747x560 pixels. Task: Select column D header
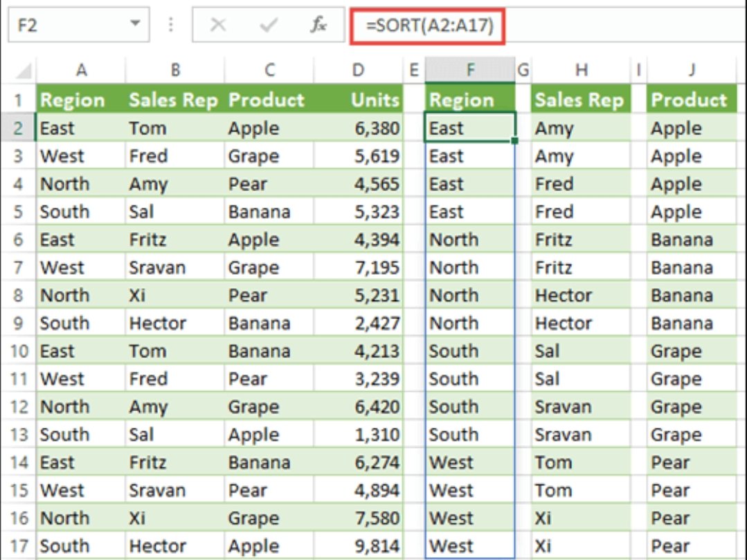358,70
